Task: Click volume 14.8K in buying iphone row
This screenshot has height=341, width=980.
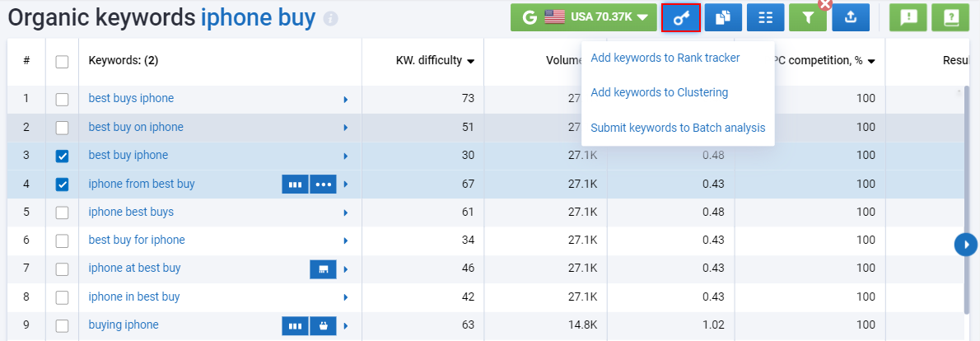Action: tap(582, 325)
